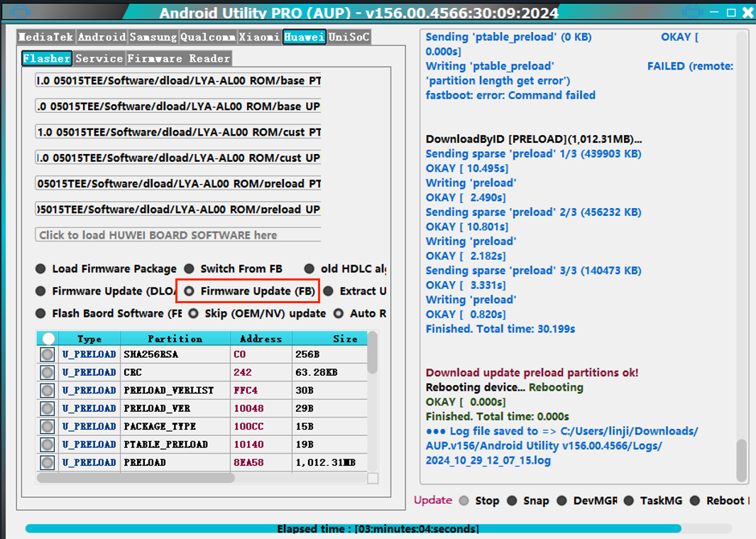Open the Android tab

(102, 37)
